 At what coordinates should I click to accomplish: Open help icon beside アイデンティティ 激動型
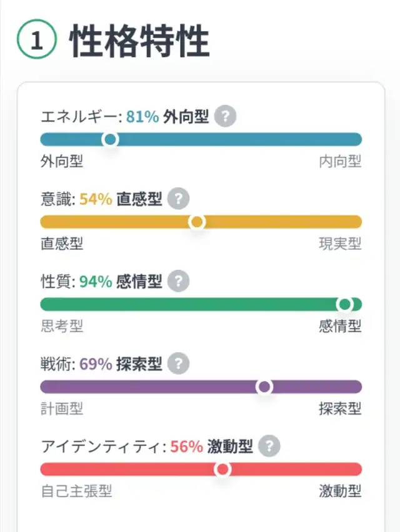(269, 446)
